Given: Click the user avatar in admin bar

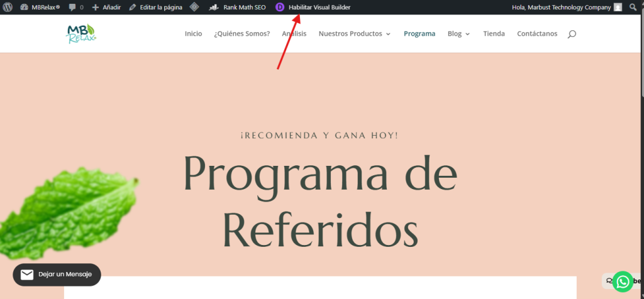Looking at the screenshot, I should 618,8.
